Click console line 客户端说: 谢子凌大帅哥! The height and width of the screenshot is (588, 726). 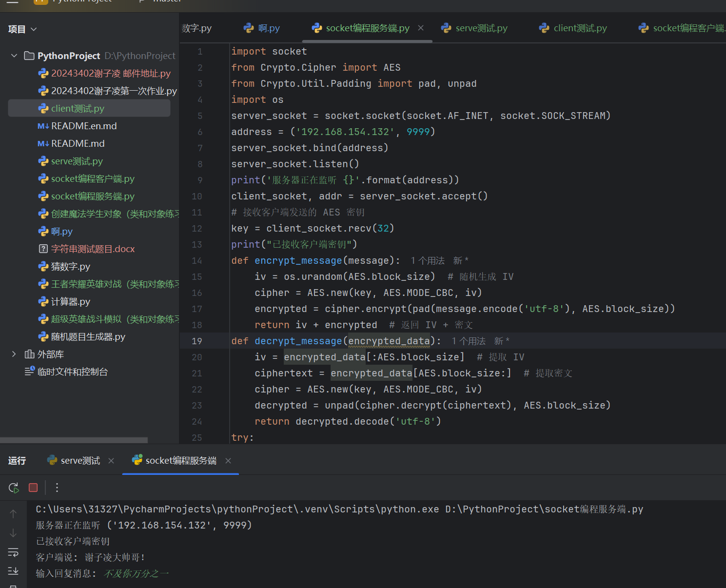point(90,558)
